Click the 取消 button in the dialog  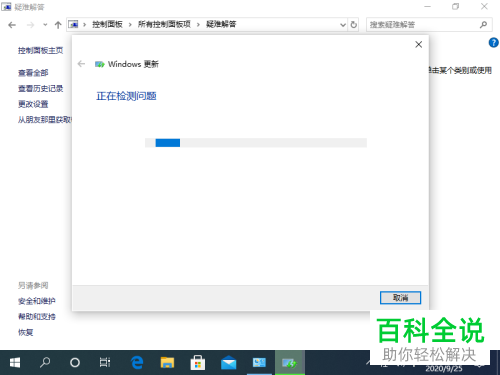(400, 298)
